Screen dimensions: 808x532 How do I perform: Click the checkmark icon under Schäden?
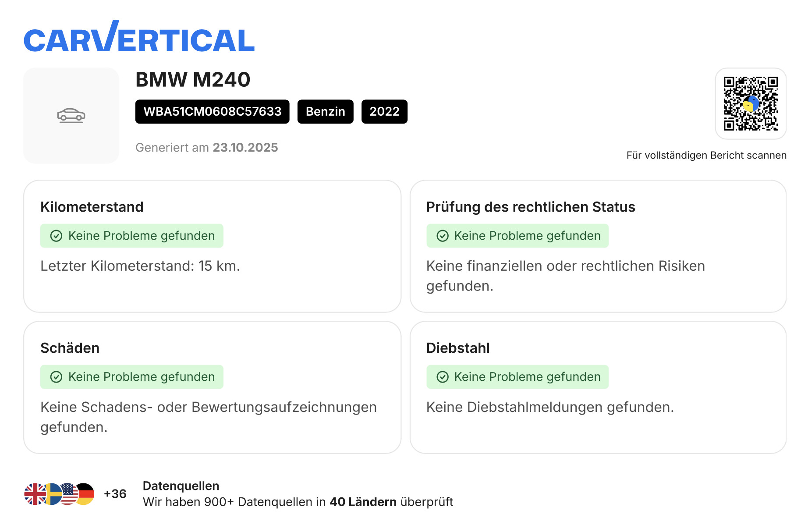pos(56,377)
